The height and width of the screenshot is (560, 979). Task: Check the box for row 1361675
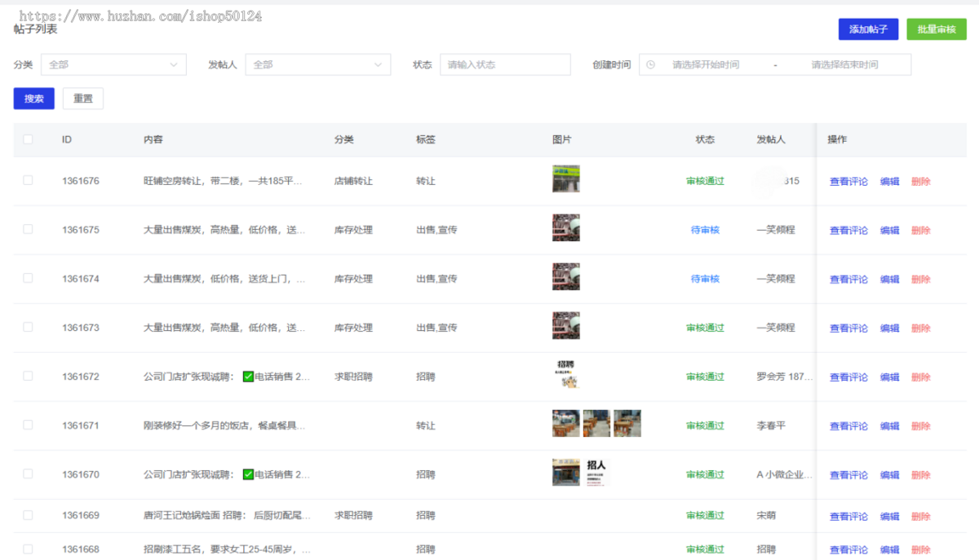[x=28, y=229]
